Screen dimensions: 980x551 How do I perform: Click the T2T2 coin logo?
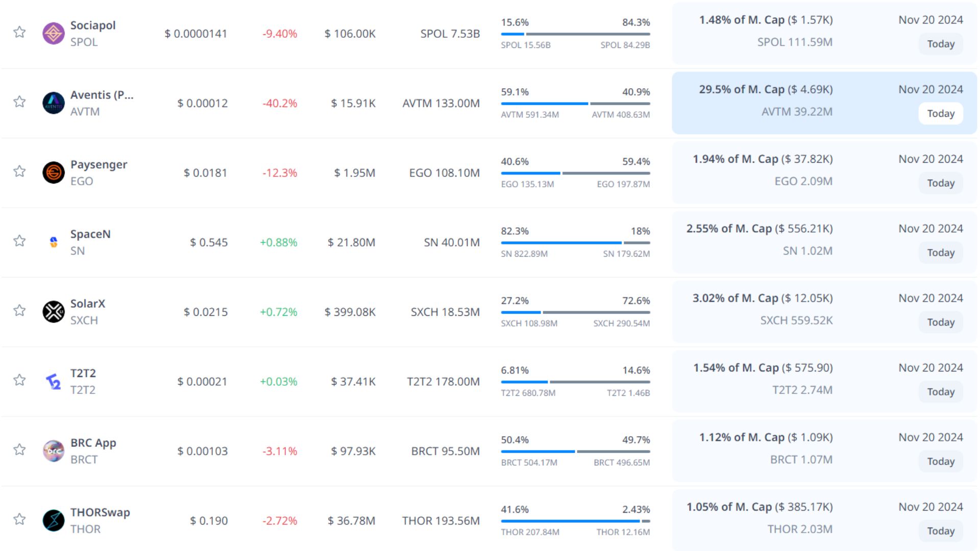53,381
